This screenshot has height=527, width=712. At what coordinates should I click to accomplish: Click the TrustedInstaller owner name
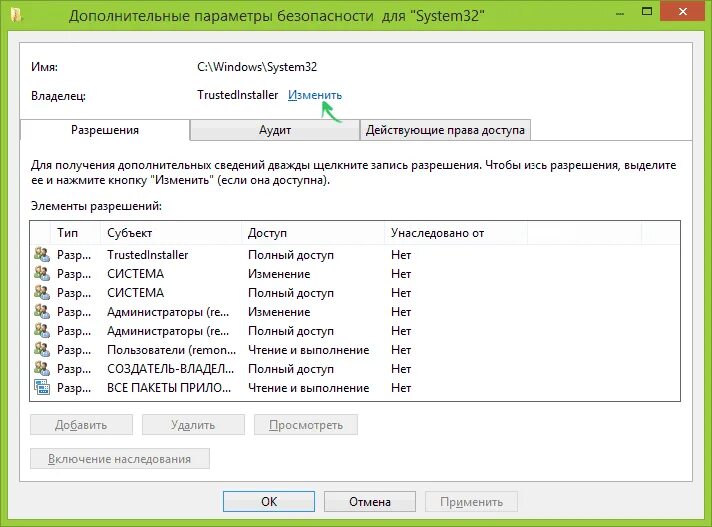pos(237,95)
